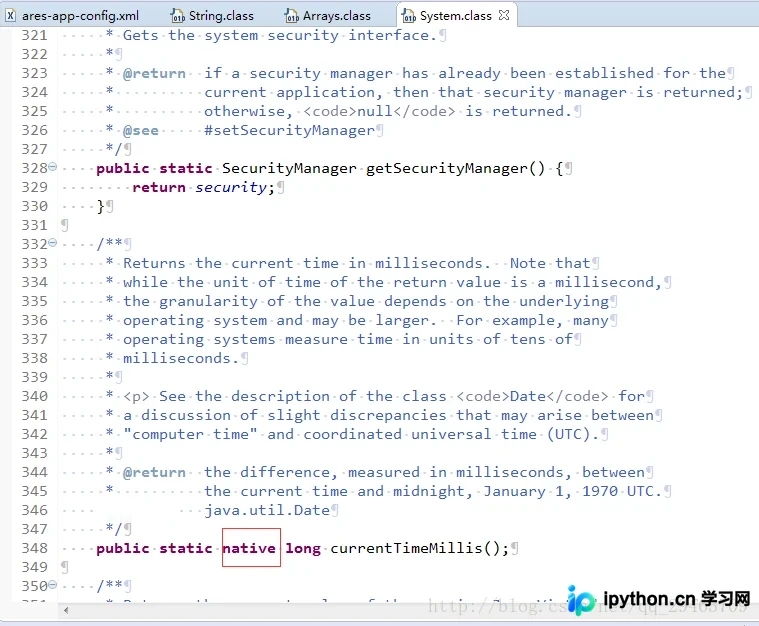
Task: Click 'getSecurityManager()' method name on line 328
Action: click(x=455, y=168)
